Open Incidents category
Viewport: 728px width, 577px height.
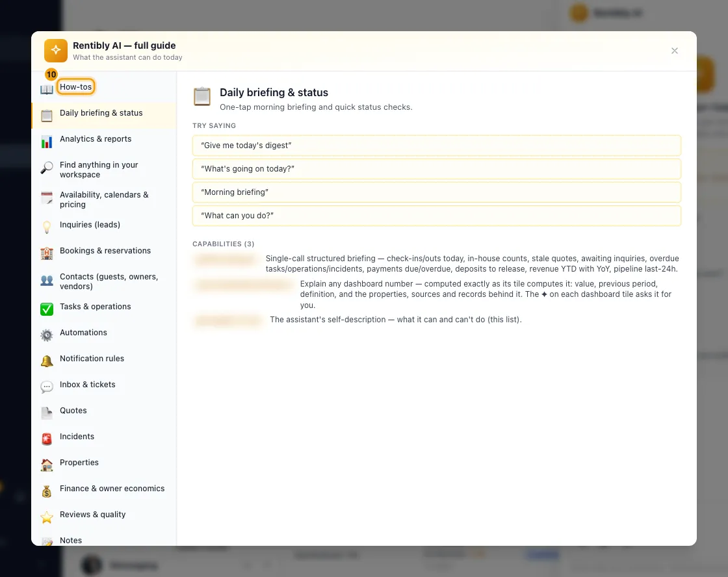[104, 439]
